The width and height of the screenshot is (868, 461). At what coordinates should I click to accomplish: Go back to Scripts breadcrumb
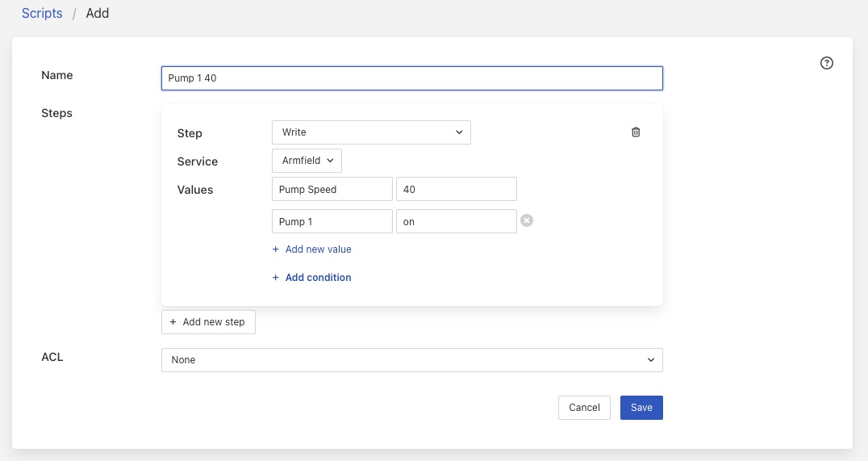click(42, 13)
